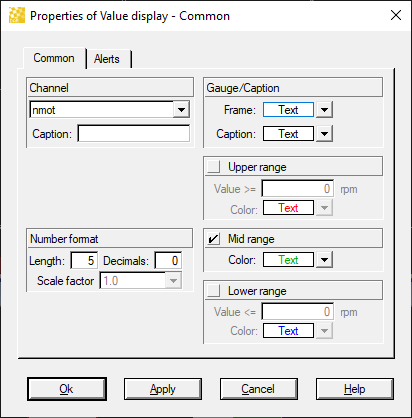Expand the Gauge Caption color dropdown arrow
Image resolution: width=412 pixels, height=418 pixels.
point(324,134)
